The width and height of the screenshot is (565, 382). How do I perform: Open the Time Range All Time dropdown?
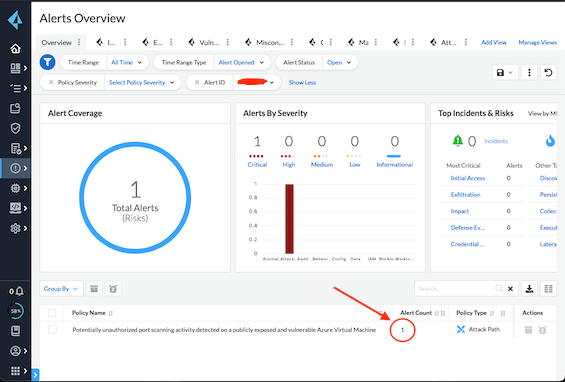126,62
